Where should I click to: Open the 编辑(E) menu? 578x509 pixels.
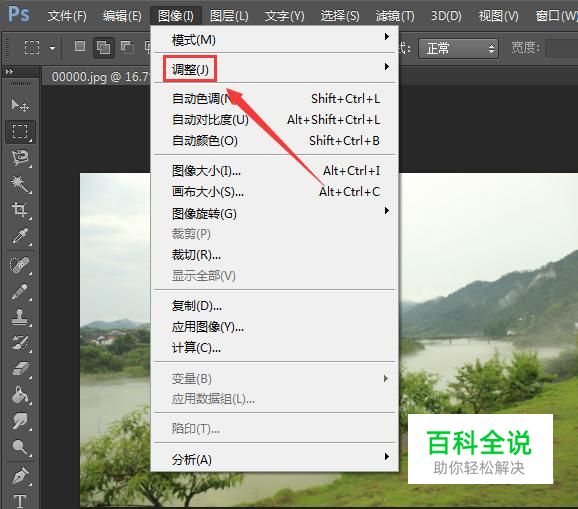pos(122,16)
